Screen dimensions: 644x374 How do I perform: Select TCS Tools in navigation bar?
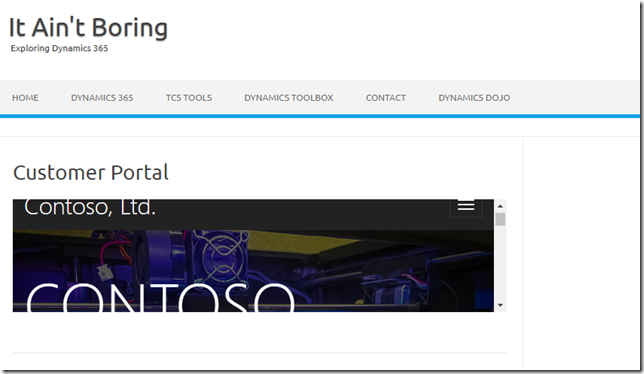point(189,98)
